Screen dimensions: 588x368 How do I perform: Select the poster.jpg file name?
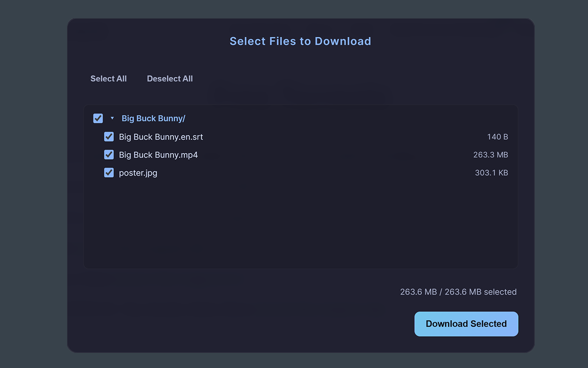click(138, 173)
